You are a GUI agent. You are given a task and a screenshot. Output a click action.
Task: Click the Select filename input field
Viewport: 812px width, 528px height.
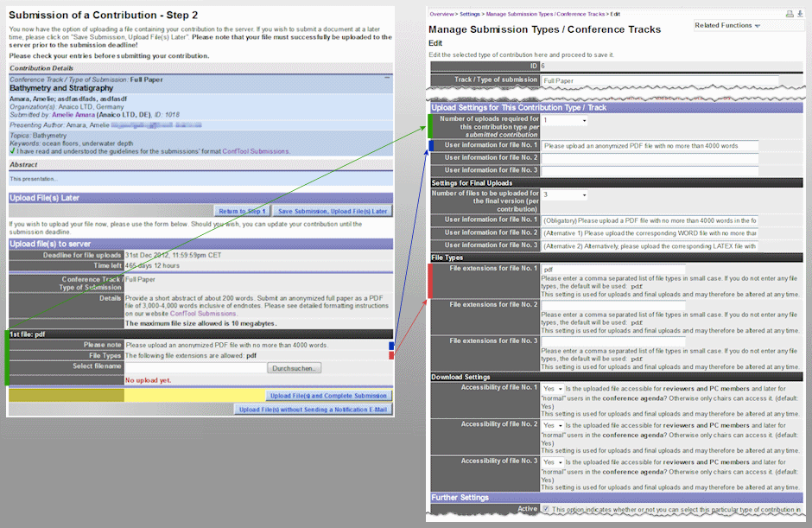pyautogui.click(x=196, y=368)
